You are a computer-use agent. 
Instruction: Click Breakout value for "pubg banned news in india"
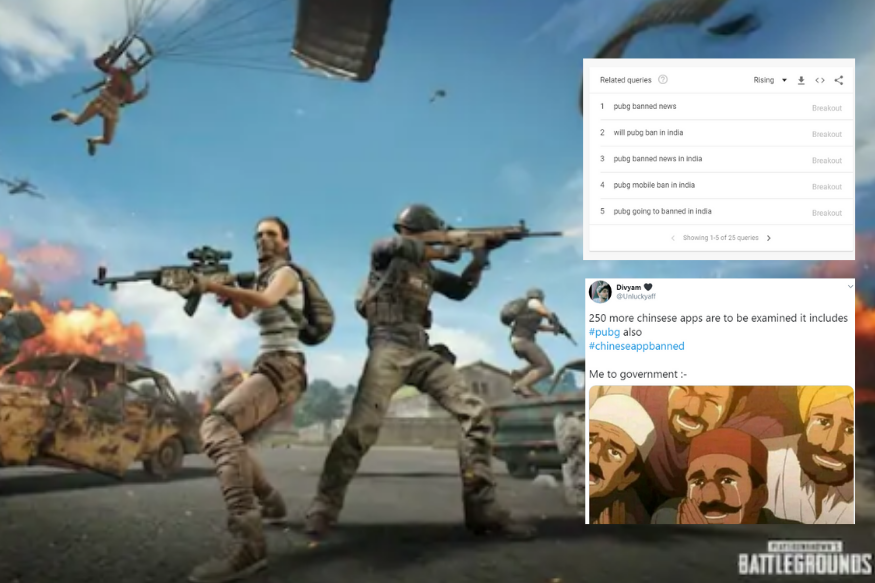826,161
